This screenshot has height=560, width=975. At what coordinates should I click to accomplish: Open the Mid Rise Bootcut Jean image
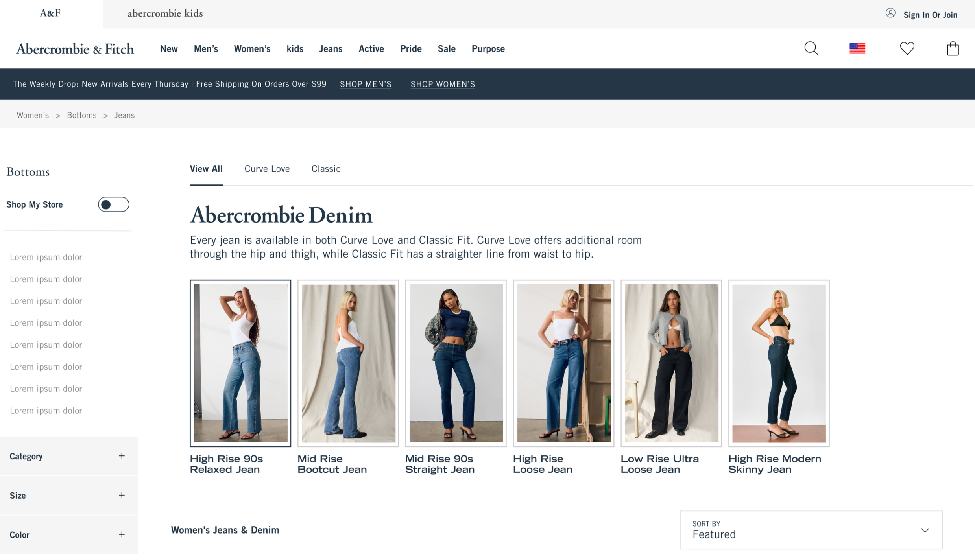coord(348,363)
